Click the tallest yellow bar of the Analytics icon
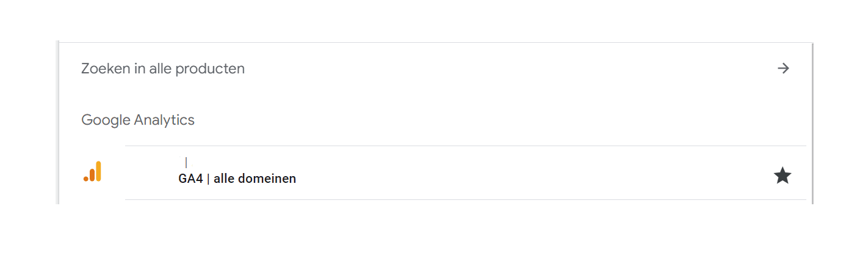 pos(98,171)
